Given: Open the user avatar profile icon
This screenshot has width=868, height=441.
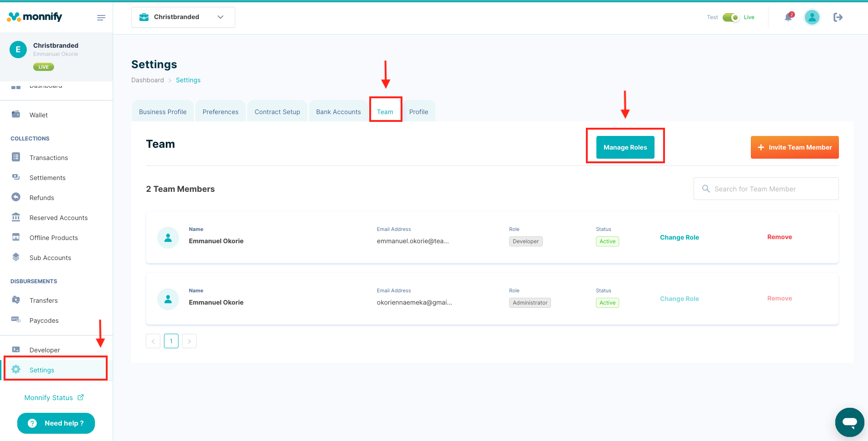Looking at the screenshot, I should pyautogui.click(x=812, y=17).
